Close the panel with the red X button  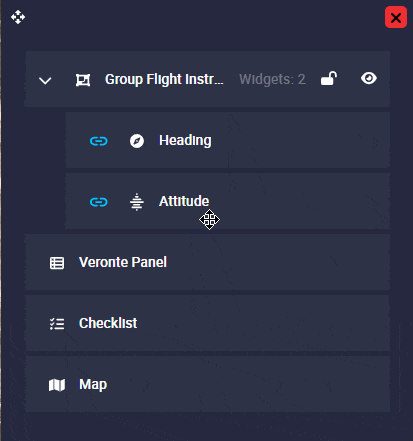[x=396, y=17]
